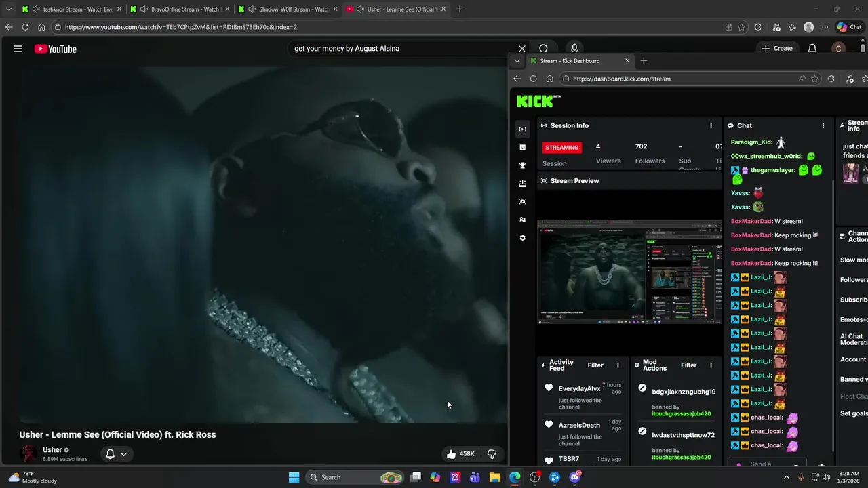Click the Send a message chat field

point(768,464)
